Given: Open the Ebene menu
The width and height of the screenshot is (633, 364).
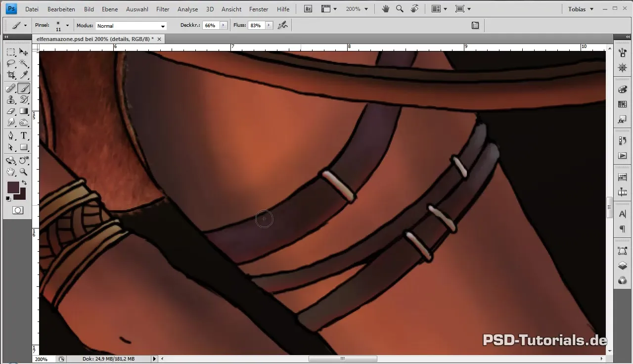Looking at the screenshot, I should click(110, 9).
